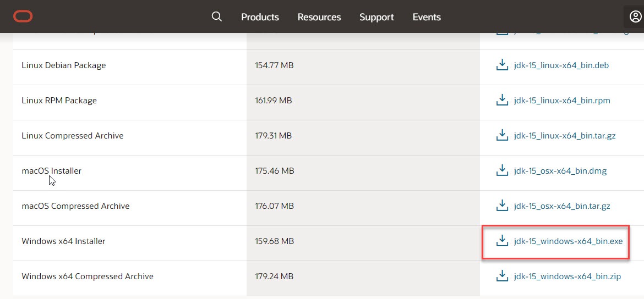Viewport: 644px width, 299px height.
Task: Click the 175.46 MB file size
Action: [274, 170]
